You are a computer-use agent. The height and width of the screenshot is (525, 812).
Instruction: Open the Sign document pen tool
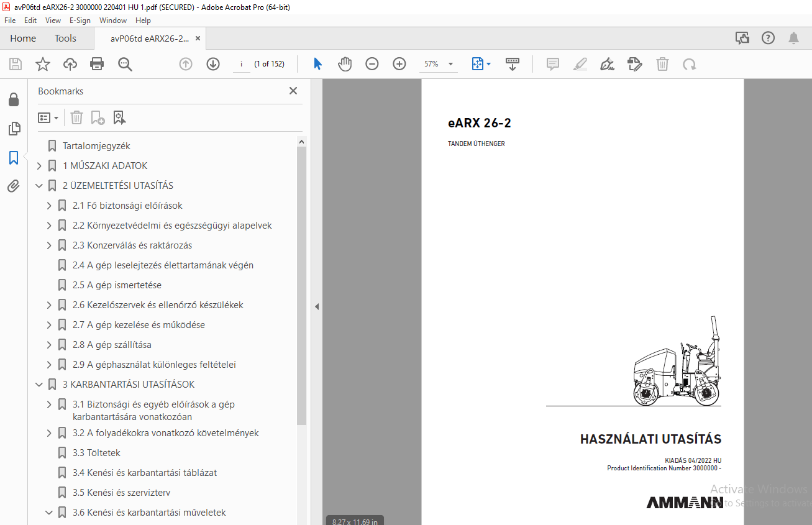click(x=607, y=64)
